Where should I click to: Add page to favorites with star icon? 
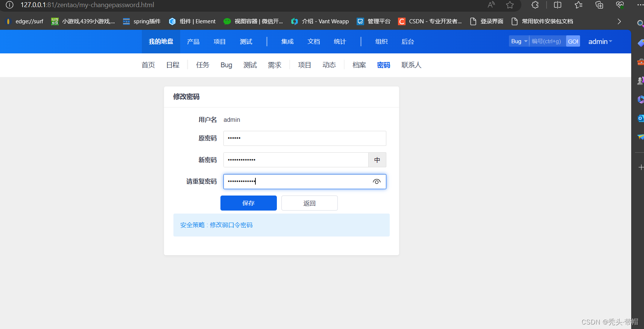click(x=510, y=5)
